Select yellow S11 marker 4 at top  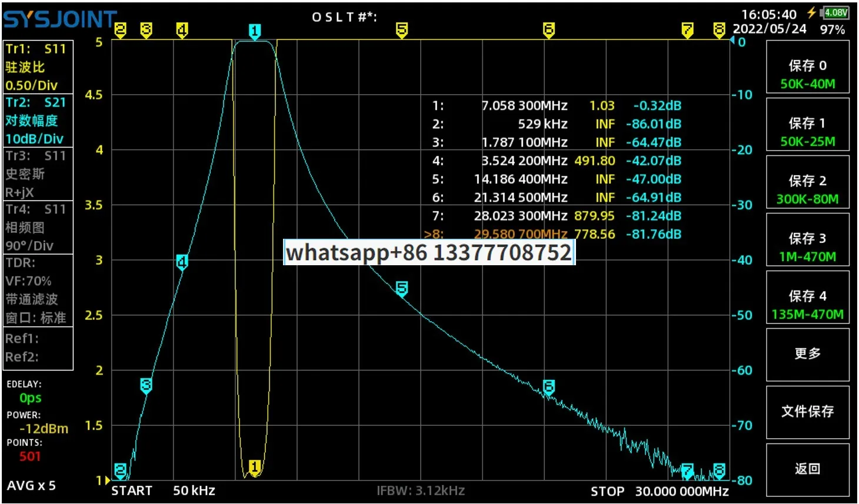182,30
